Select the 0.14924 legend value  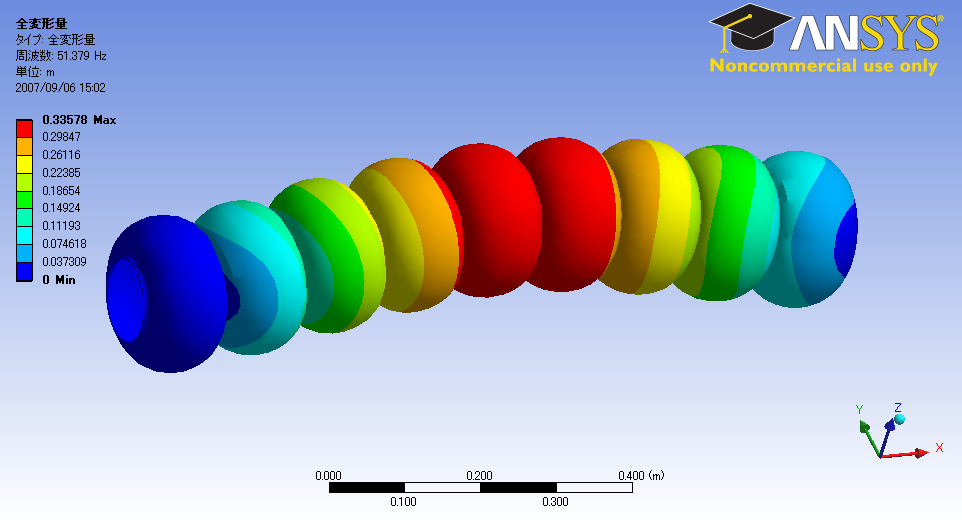(x=61, y=207)
